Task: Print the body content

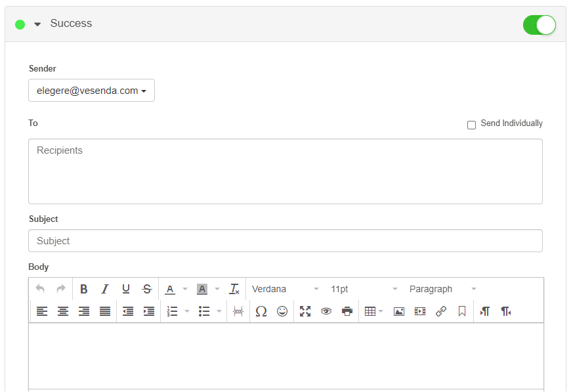Action: point(347,311)
